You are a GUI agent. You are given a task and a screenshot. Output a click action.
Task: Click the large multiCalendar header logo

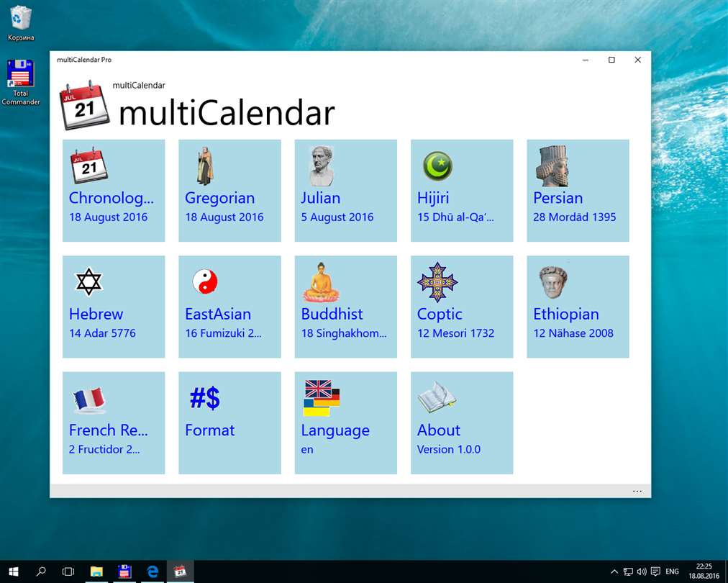click(85, 106)
